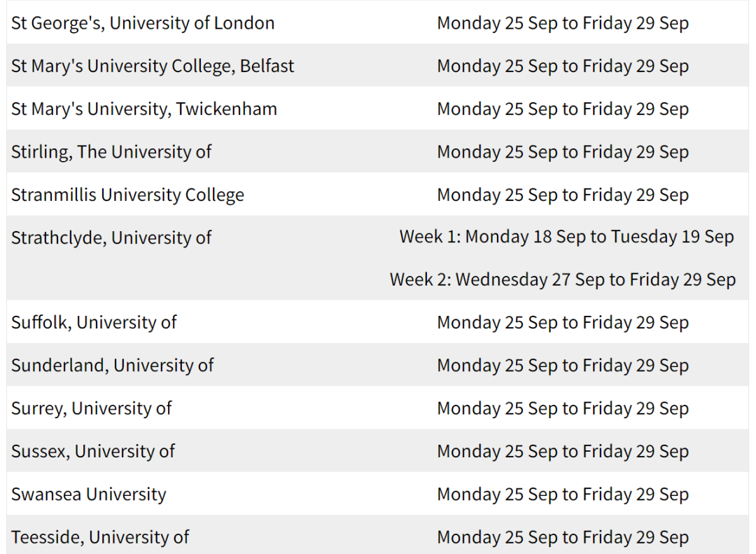Select Sussex, University of entry
The width and height of the screenshot is (756, 554).
pos(93,451)
